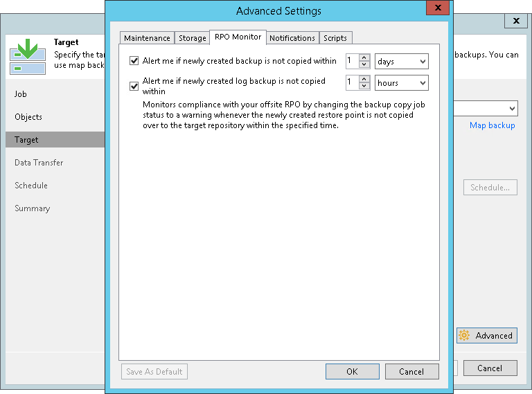Screen dimensions: 532x394
Task: Increase the backup copy days value
Action: click(364, 57)
